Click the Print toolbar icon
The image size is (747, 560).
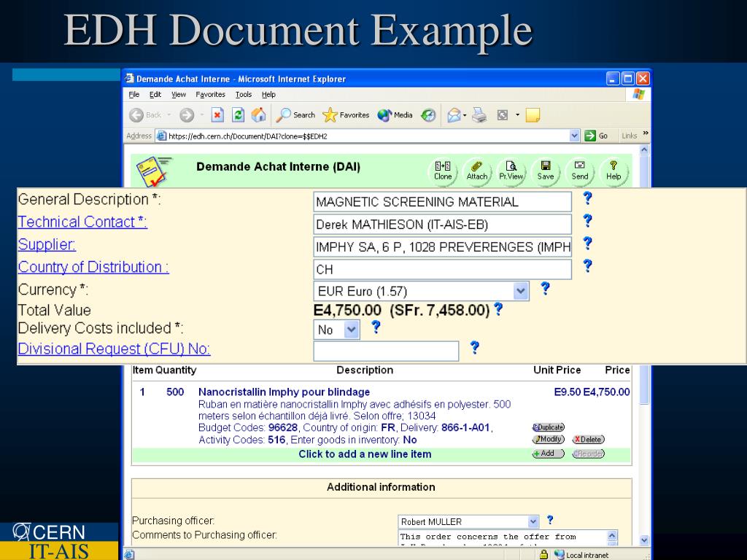[x=479, y=114]
